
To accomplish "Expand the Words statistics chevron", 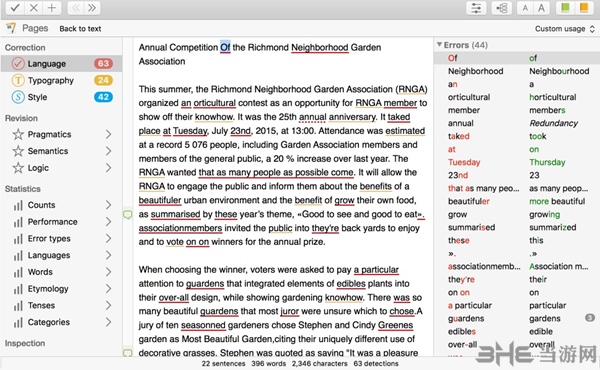I will (x=108, y=272).
